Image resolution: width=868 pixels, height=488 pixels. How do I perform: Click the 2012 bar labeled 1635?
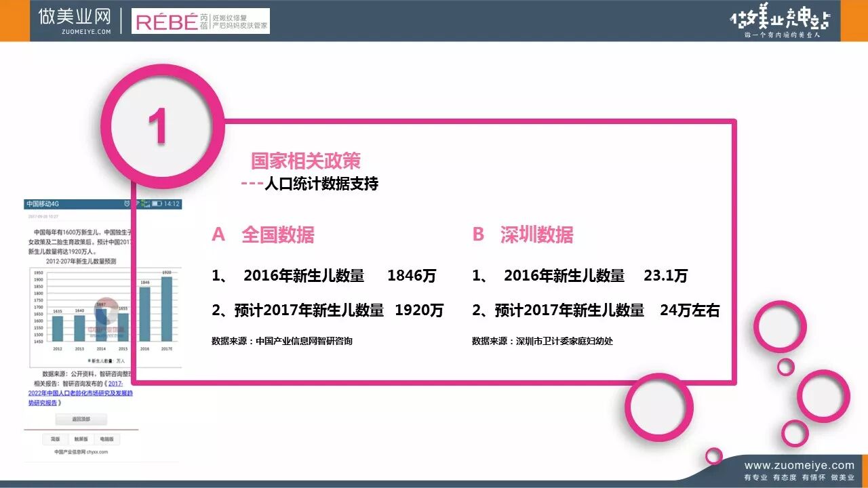(x=58, y=329)
